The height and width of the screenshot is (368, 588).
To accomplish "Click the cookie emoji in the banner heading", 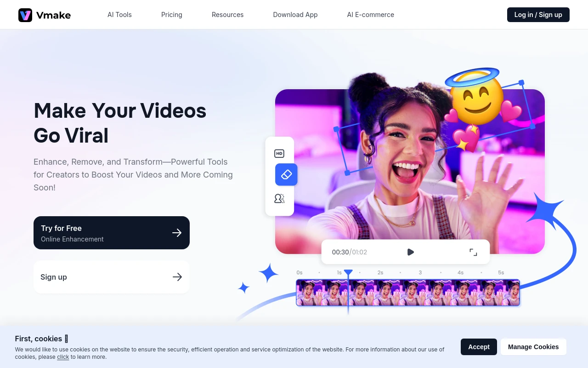I will pyautogui.click(x=66, y=339).
